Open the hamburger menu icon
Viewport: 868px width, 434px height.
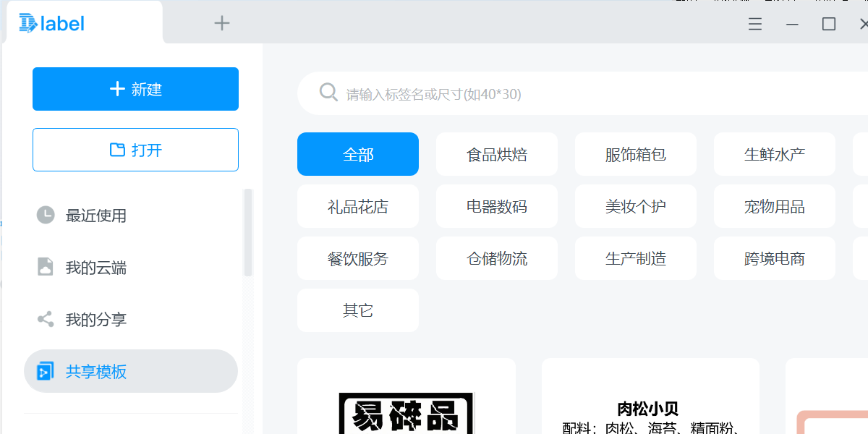point(755,24)
